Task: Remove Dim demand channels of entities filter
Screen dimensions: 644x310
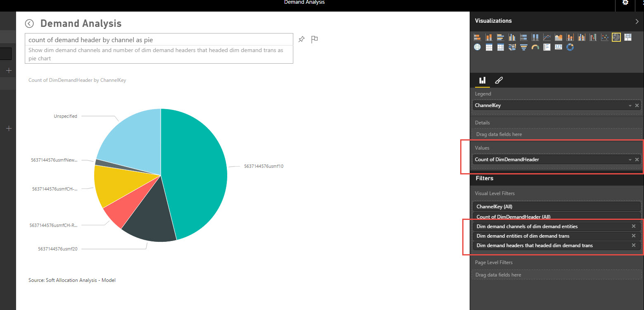Action: click(634, 226)
